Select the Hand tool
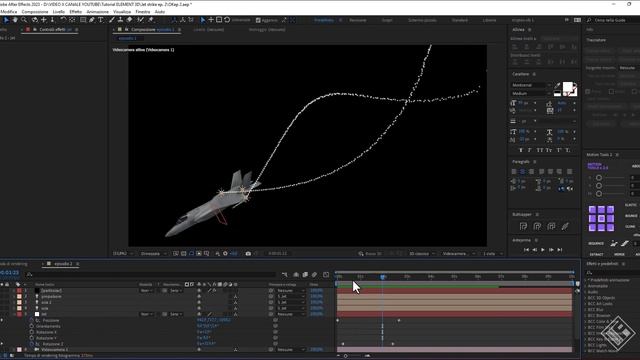This screenshot has width=640, height=360. [x=15, y=20]
